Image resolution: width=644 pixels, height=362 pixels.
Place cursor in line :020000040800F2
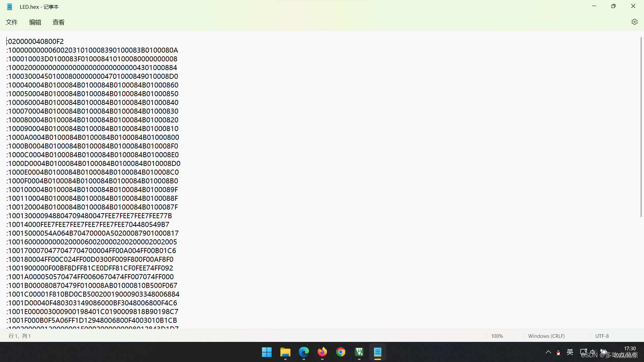(x=36, y=41)
